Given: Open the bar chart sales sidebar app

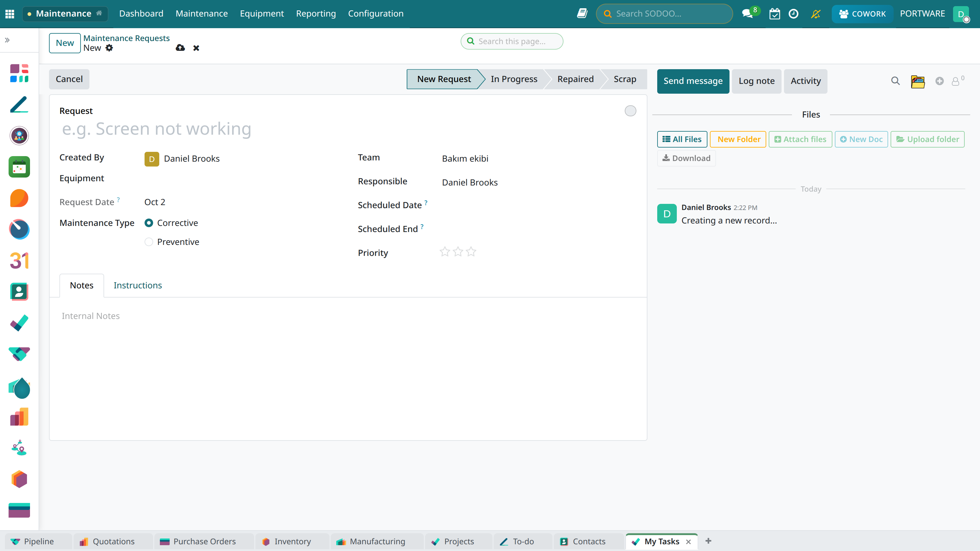Looking at the screenshot, I should tap(19, 417).
